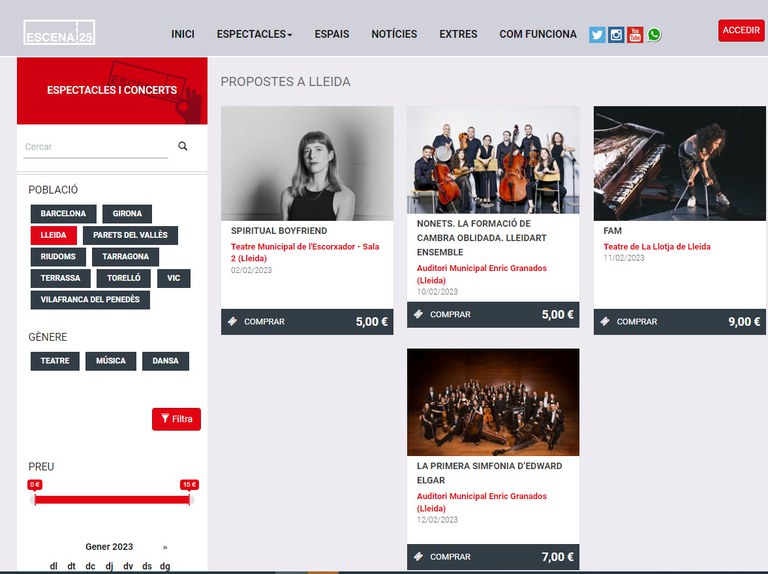
Task: Open the Twitter social icon
Action: click(597, 35)
